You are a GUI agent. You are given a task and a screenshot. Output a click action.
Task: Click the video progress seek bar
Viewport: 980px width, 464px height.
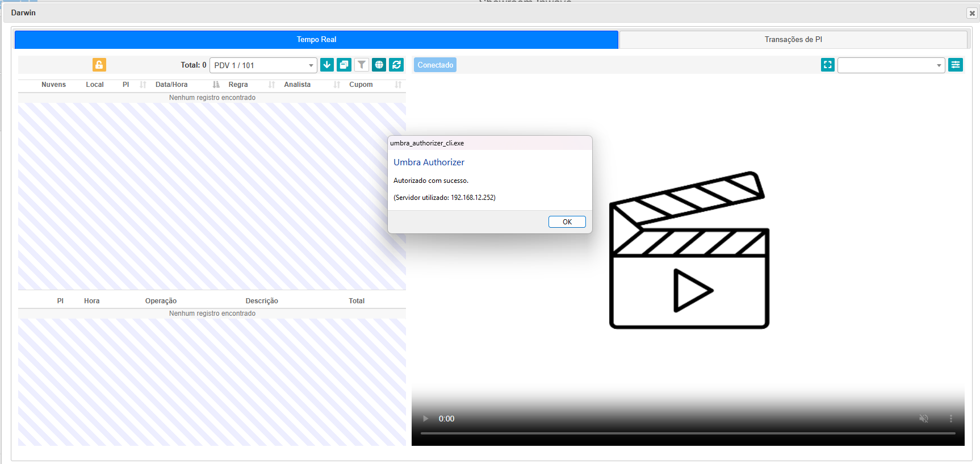click(x=688, y=433)
